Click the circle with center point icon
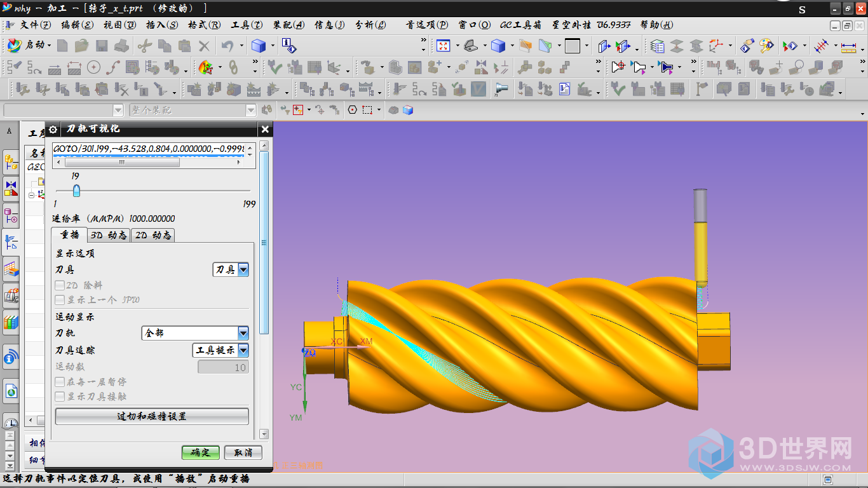This screenshot has width=868, height=488. click(93, 67)
